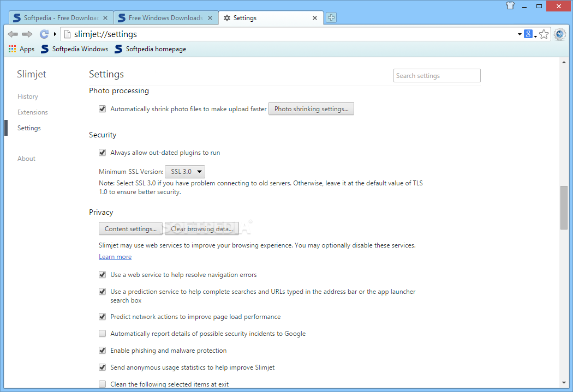The width and height of the screenshot is (573, 392).
Task: Click the back navigation arrow
Action: coord(13,34)
